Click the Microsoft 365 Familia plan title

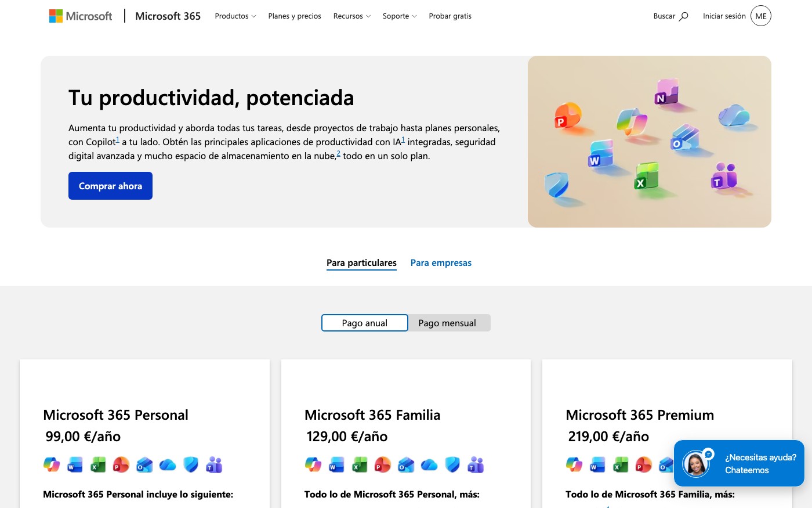(x=372, y=415)
